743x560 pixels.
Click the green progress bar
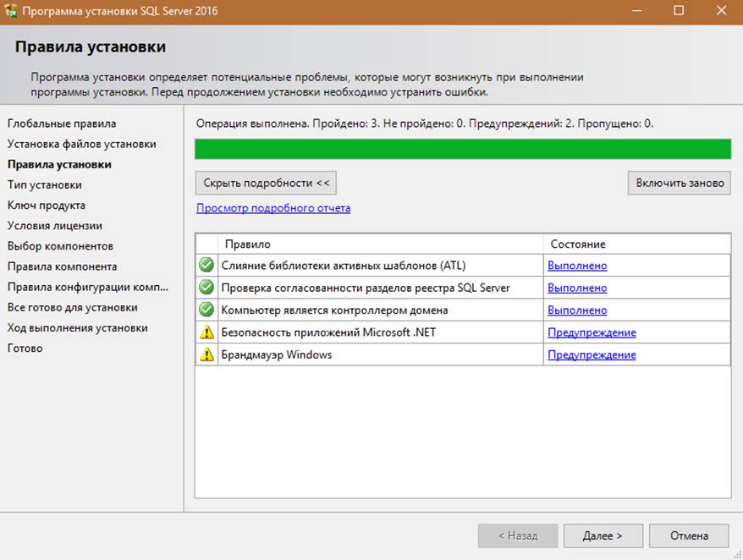pyautogui.click(x=463, y=149)
